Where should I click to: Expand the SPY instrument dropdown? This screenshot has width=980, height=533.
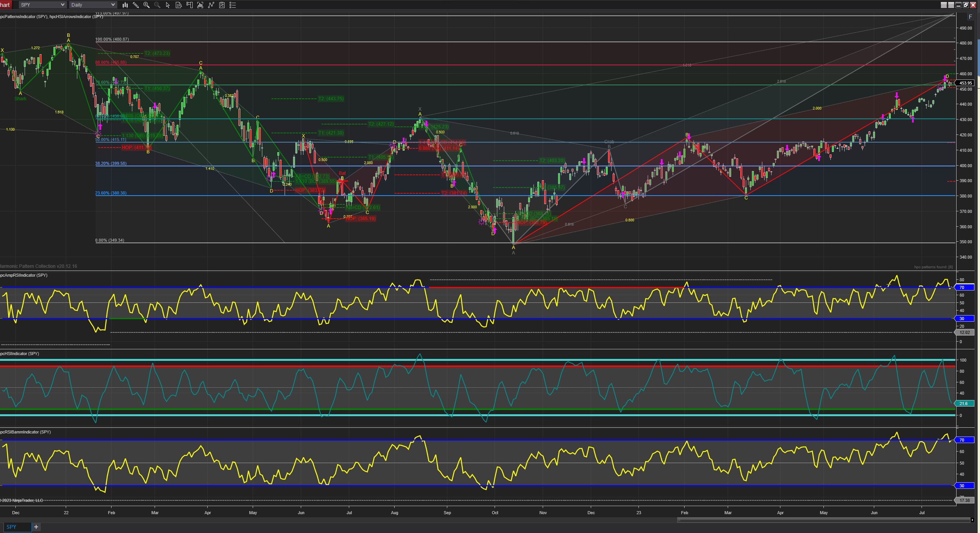[x=63, y=5]
